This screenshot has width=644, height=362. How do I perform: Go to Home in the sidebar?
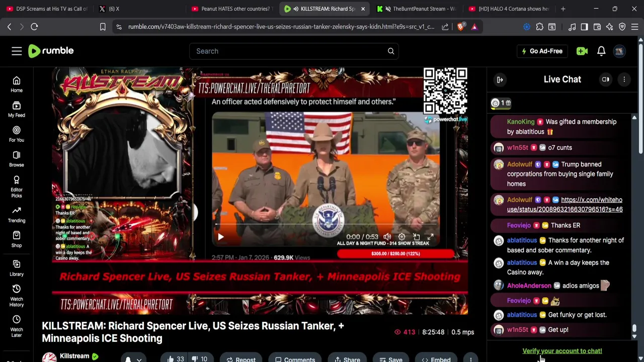tap(17, 84)
